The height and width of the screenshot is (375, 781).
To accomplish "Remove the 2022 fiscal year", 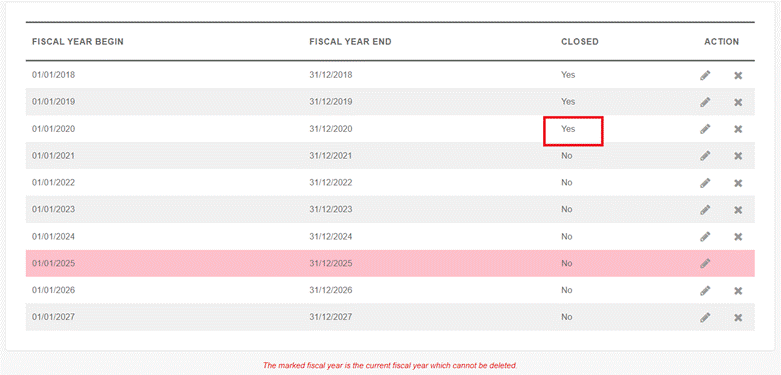I will click(738, 183).
